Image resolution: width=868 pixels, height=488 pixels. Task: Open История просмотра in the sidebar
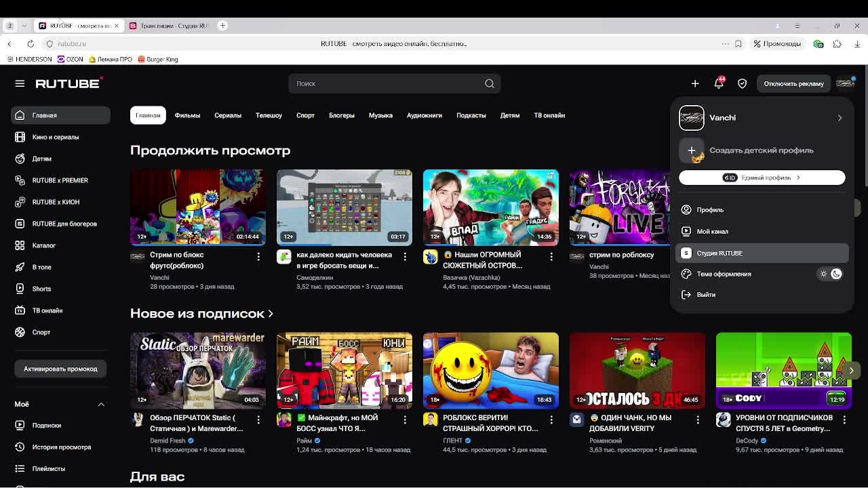[60, 447]
